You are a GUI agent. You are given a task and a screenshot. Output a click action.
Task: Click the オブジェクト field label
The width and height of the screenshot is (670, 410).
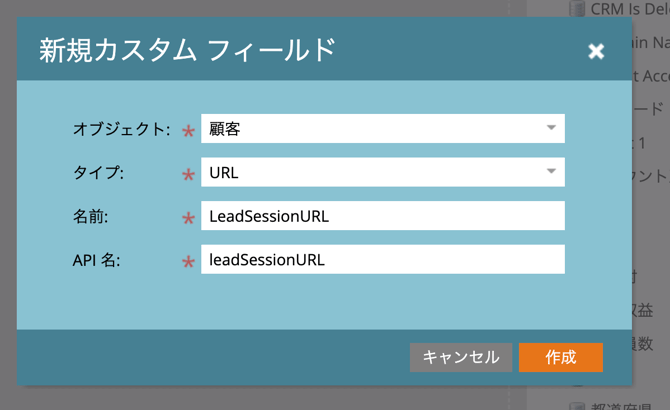122,129
